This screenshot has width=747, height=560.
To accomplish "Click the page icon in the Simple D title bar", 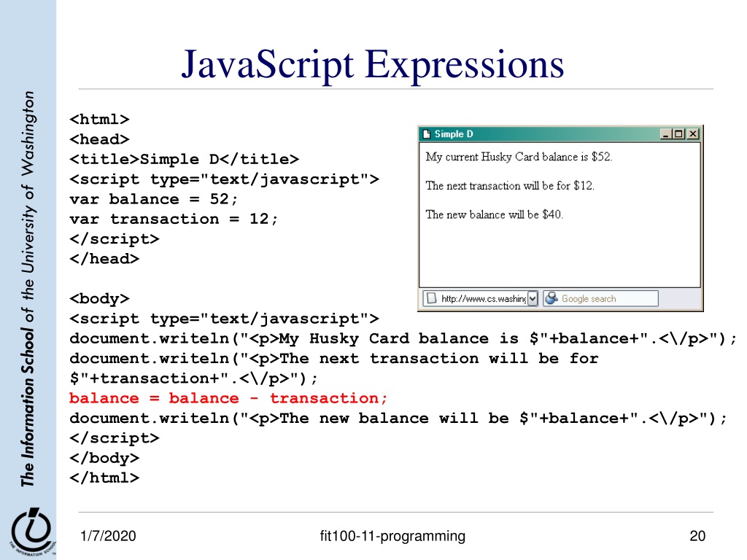I will (427, 134).
